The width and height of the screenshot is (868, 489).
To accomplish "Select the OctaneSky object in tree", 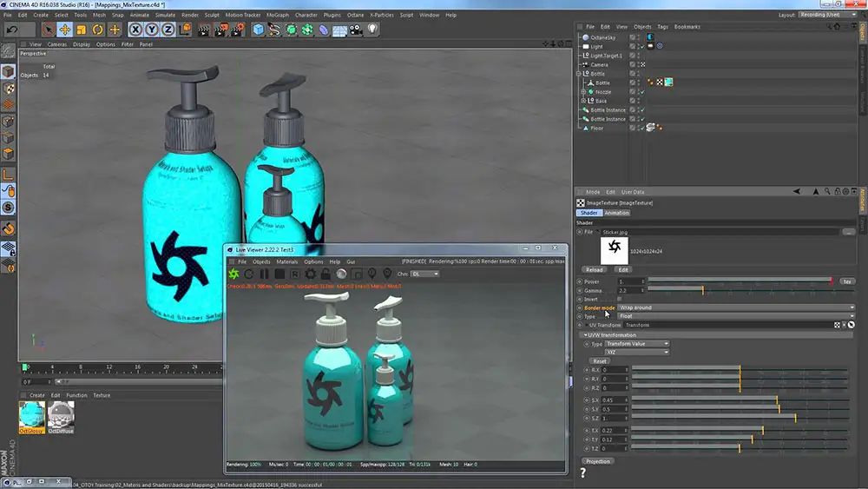I will [603, 37].
